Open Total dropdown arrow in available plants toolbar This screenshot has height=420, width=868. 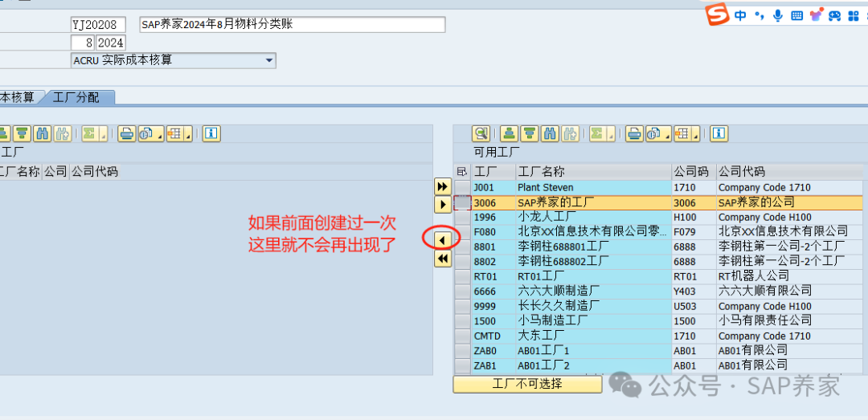pyautogui.click(x=610, y=135)
